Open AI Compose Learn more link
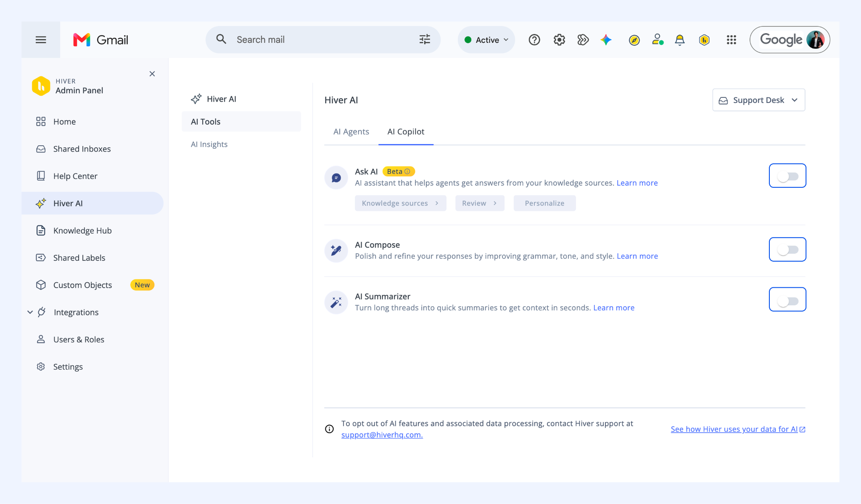 [637, 256]
